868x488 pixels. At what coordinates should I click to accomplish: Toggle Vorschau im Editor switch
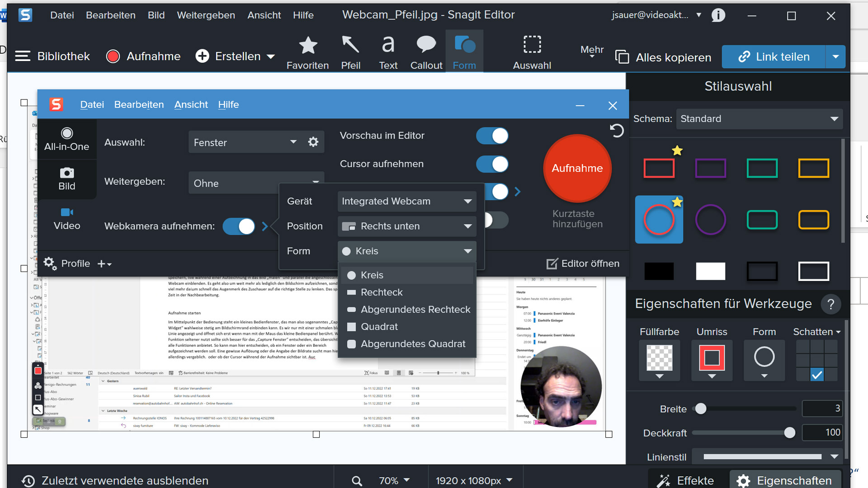click(x=492, y=136)
